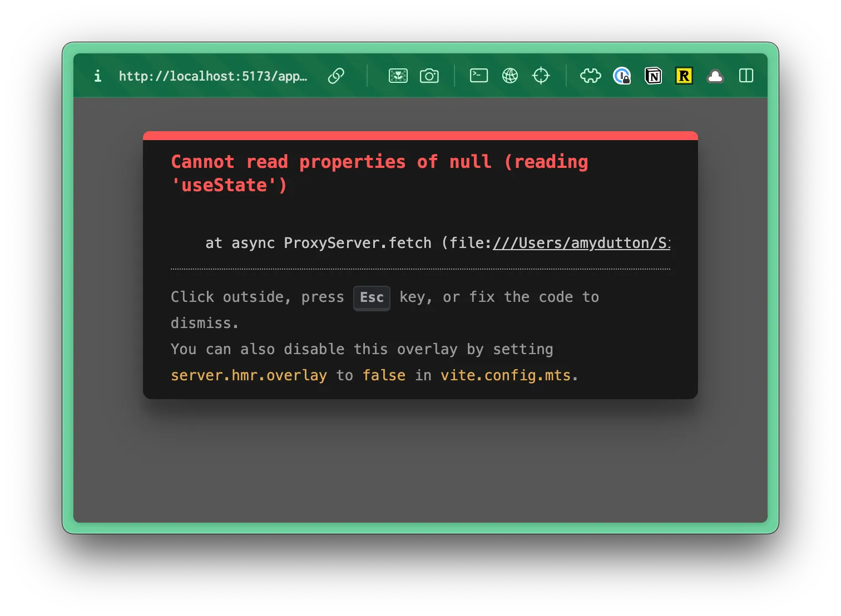Click the globe network icon

(509, 76)
